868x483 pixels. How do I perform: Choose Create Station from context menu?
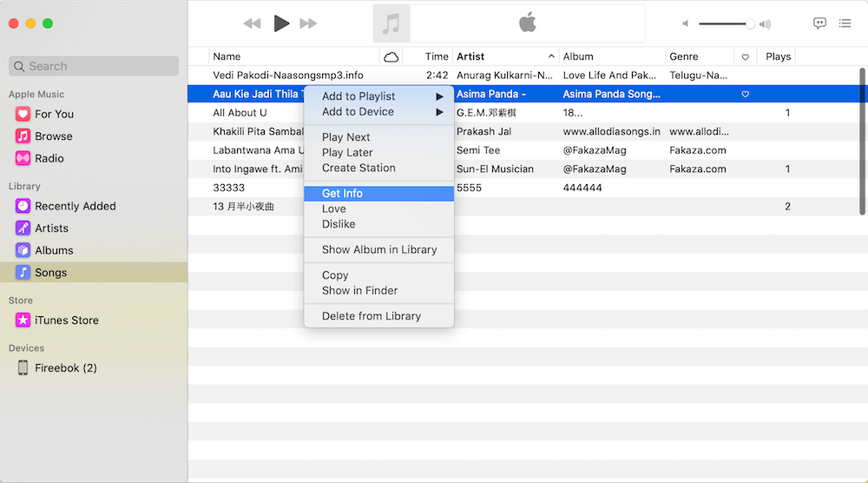tap(378, 168)
